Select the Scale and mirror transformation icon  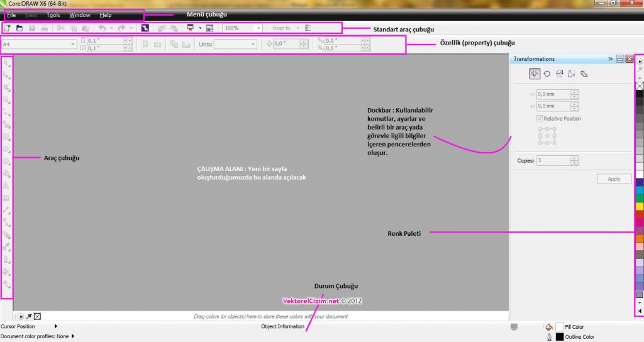(x=559, y=74)
